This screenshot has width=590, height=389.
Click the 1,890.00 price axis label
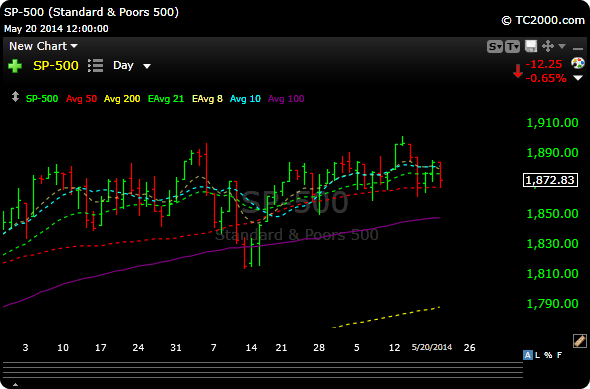coord(552,153)
